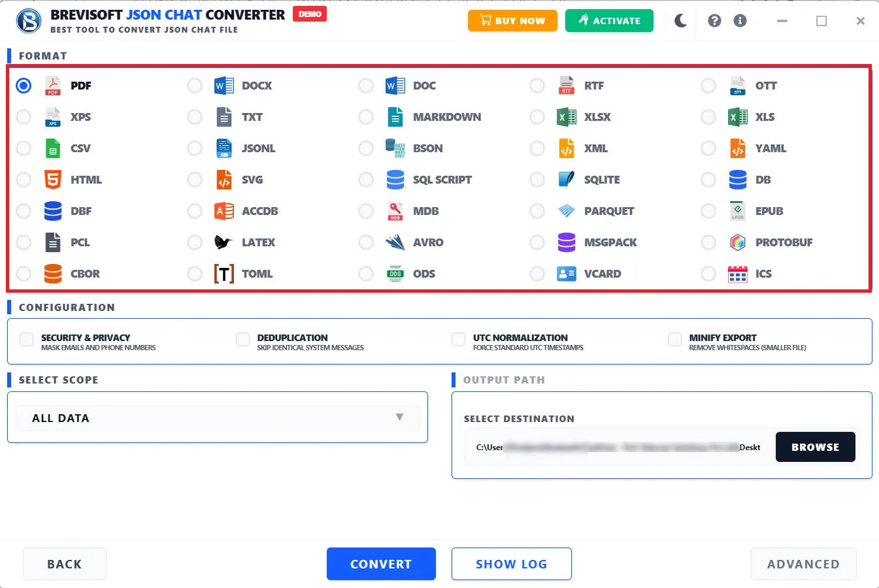Click the TXT text file icon
Screen dimensions: 879x588
[x=224, y=117]
